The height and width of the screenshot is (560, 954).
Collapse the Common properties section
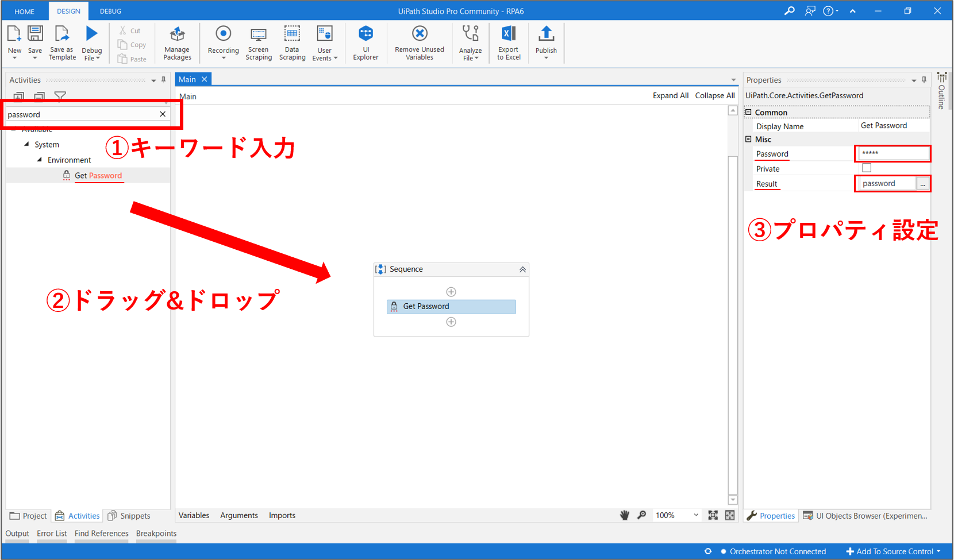(x=749, y=113)
